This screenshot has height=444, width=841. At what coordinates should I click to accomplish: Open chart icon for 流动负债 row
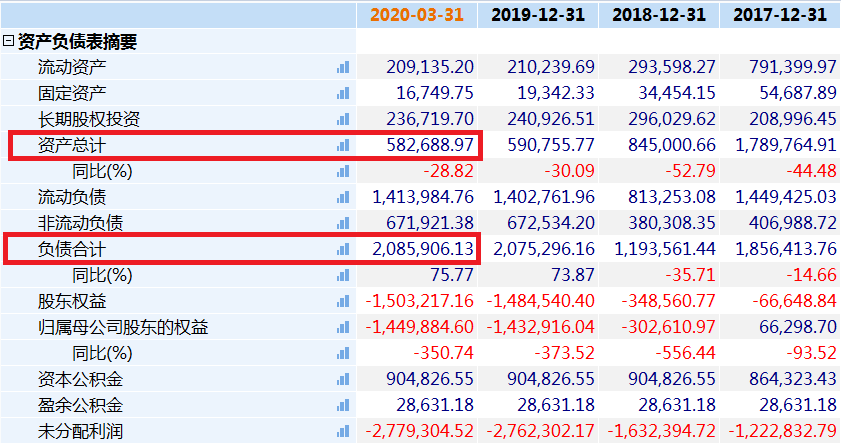coord(343,197)
